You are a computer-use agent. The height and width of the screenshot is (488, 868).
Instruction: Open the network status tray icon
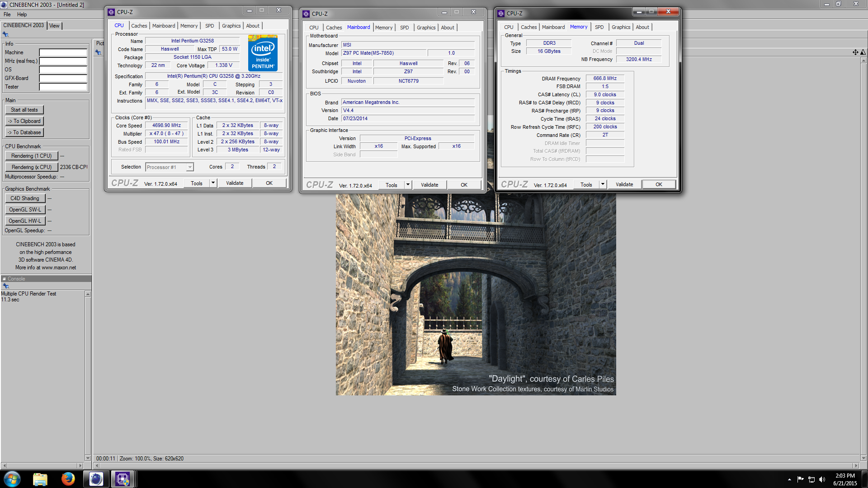tap(811, 479)
